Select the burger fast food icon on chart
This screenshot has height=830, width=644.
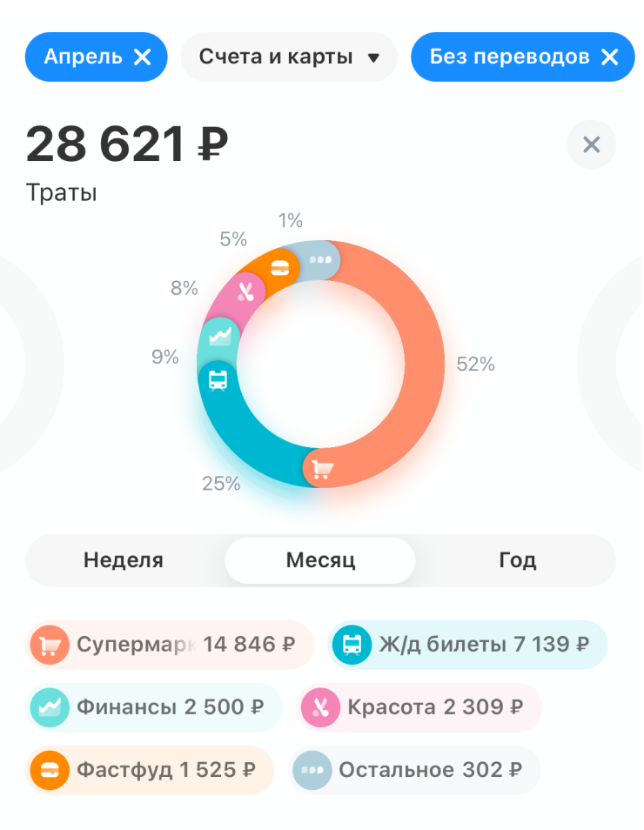tap(280, 268)
